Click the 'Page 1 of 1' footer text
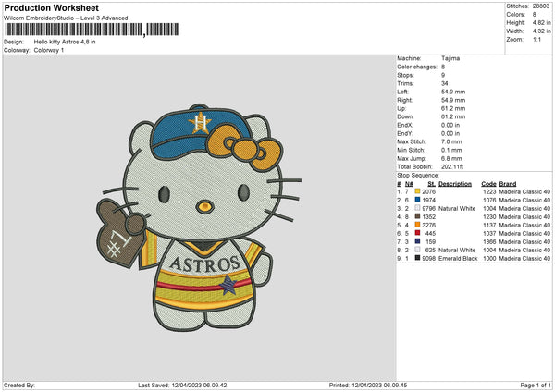The image size is (555, 392). click(x=536, y=386)
